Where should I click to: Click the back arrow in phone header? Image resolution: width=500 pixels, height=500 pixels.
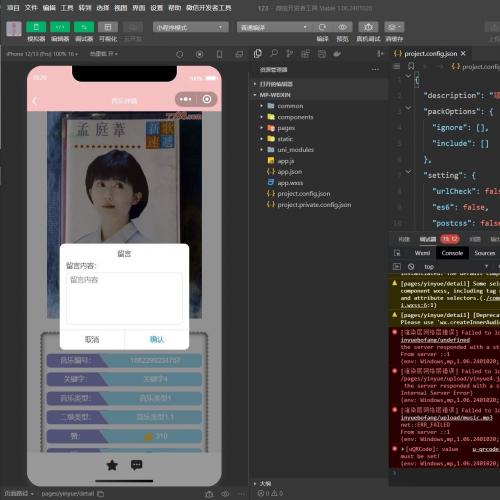tap(35, 100)
